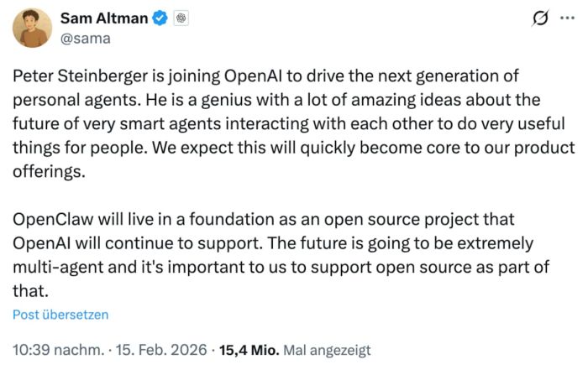Click the 15,4 Mio. view count

click(249, 350)
